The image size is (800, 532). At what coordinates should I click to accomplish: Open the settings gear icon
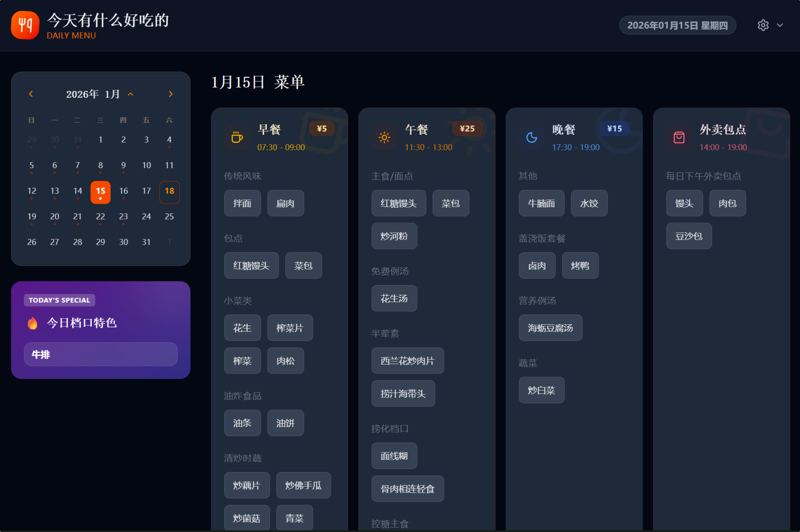[763, 25]
